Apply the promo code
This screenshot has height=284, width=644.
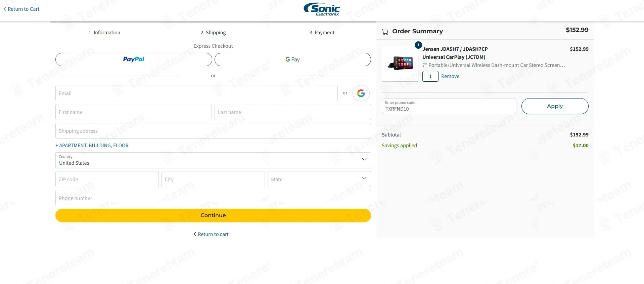[x=554, y=106]
